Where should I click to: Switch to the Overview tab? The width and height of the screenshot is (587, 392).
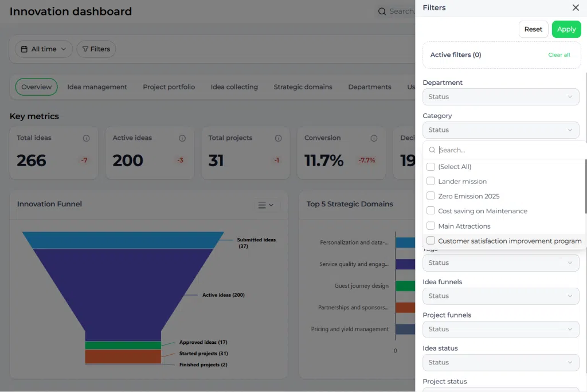(36, 87)
